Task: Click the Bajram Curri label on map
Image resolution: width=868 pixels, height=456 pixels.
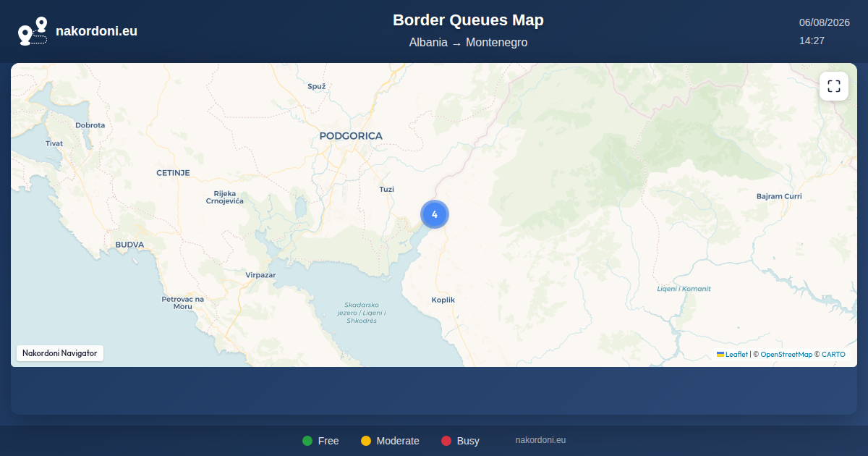Action: coord(779,196)
